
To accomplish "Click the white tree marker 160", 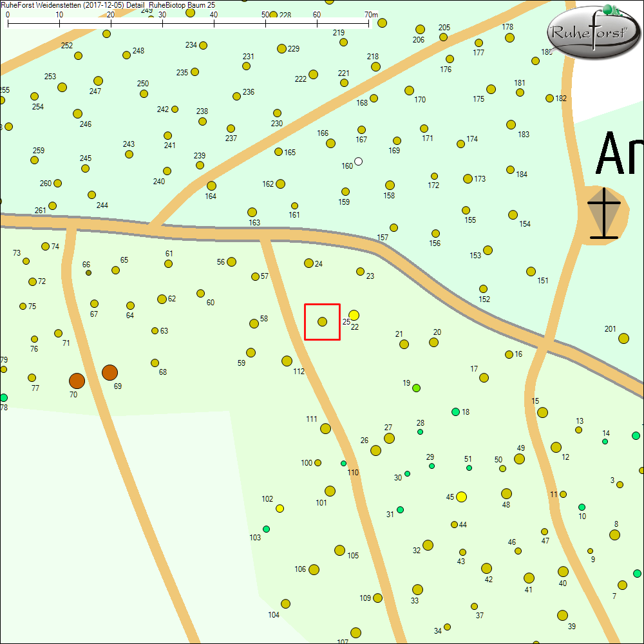I will (x=359, y=161).
